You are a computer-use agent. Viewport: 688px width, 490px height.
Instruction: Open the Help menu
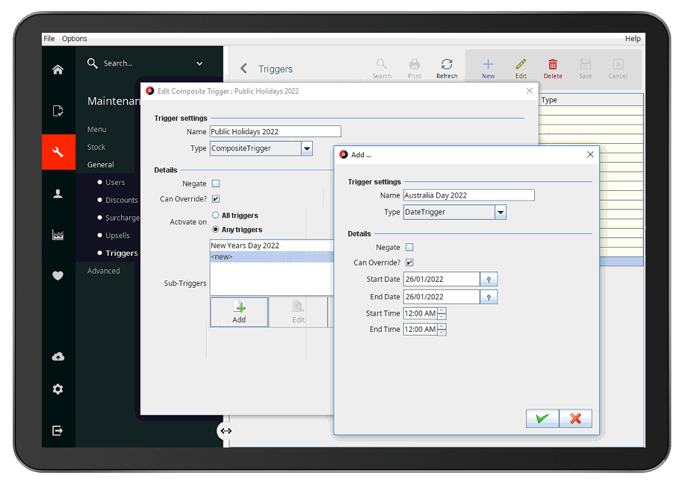[633, 39]
